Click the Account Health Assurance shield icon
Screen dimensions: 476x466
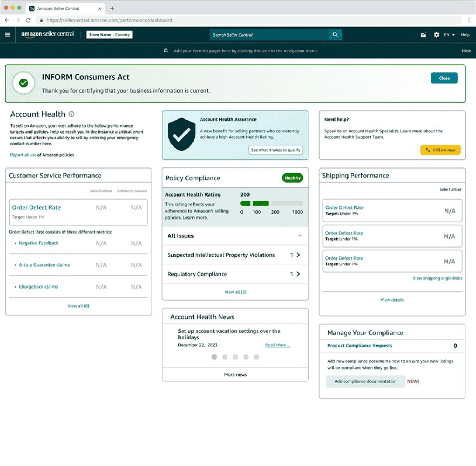click(181, 134)
